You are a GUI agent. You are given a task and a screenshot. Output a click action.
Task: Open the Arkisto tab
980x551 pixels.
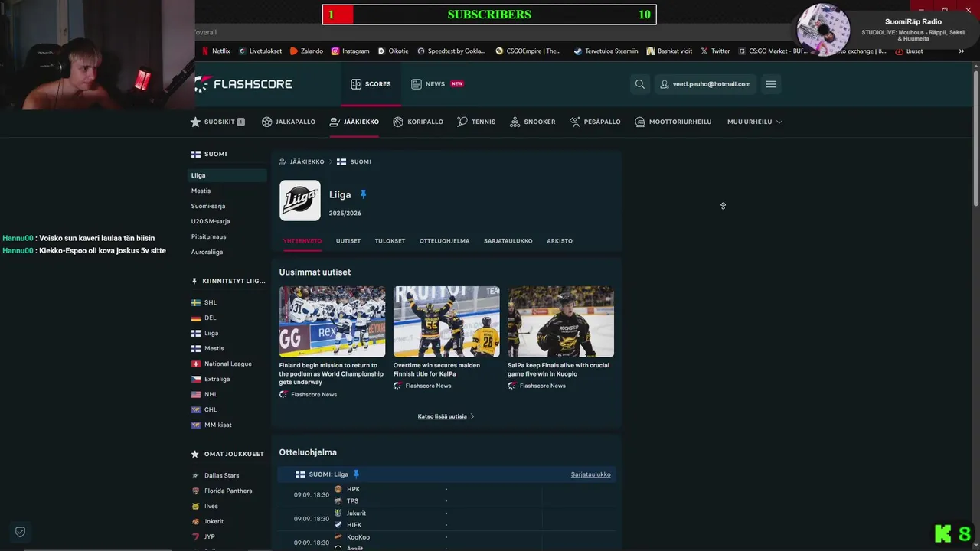[560, 241]
